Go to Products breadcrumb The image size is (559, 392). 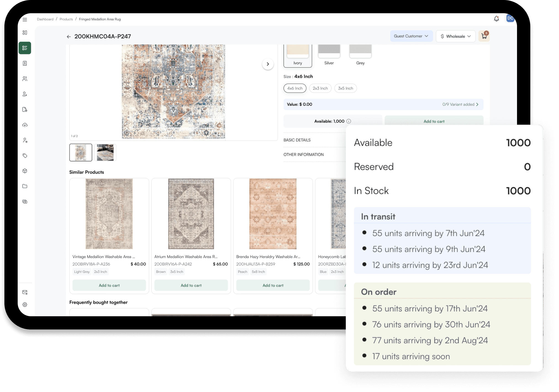click(66, 19)
